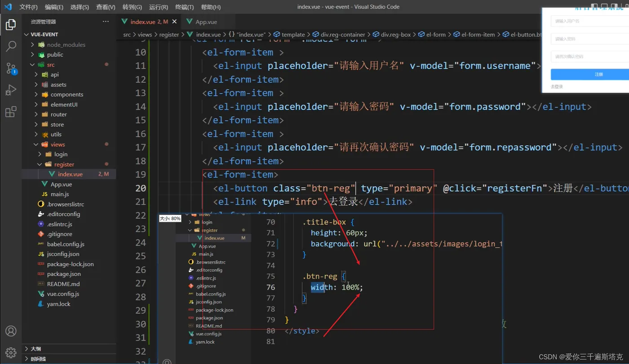Click the "form.username" text in the editor

point(495,66)
